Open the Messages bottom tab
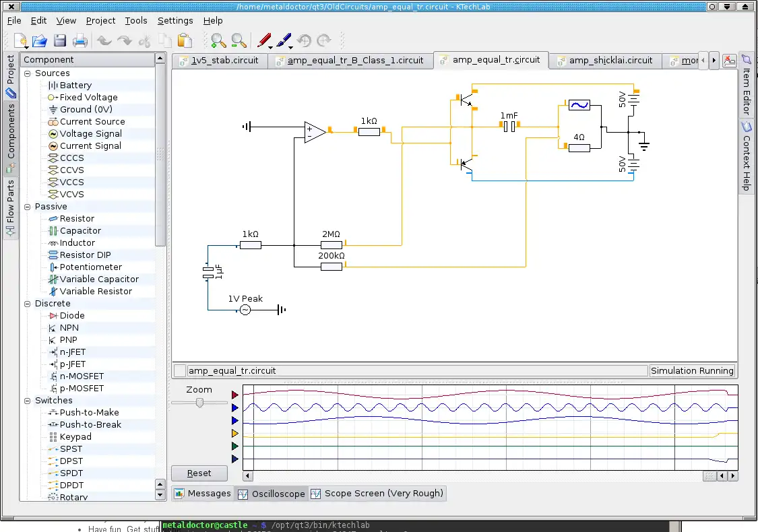Viewport: 758px width, 532px height. pyautogui.click(x=203, y=494)
